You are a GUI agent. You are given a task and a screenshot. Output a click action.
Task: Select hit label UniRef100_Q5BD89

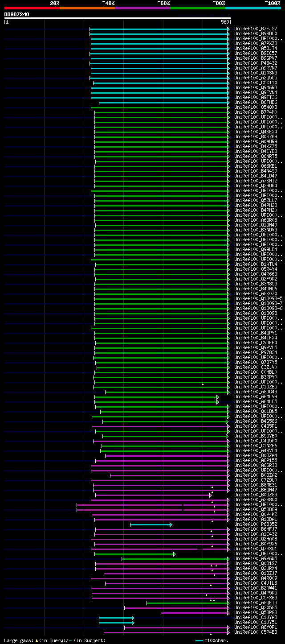tap(256, 509)
